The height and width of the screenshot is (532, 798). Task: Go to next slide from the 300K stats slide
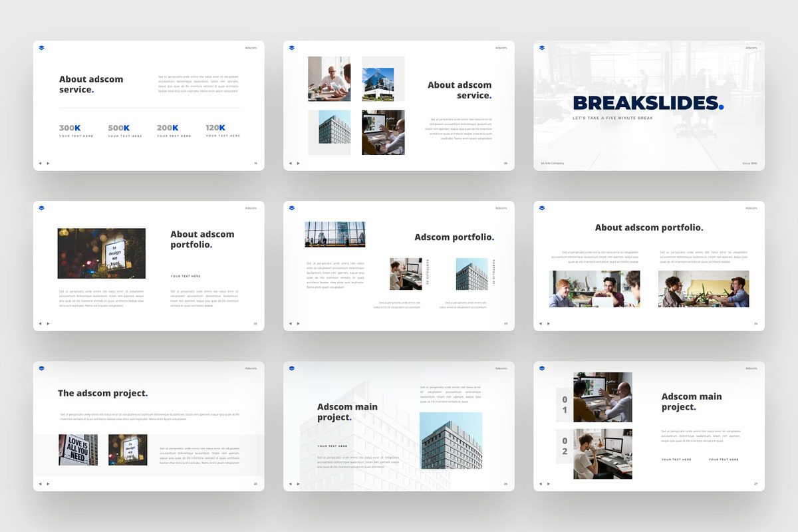tap(48, 163)
